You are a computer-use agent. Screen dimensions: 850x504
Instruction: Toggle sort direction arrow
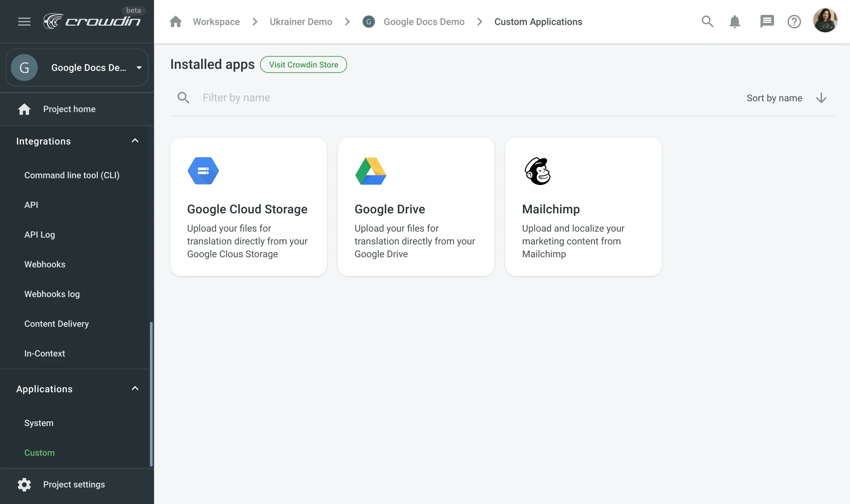(x=821, y=98)
